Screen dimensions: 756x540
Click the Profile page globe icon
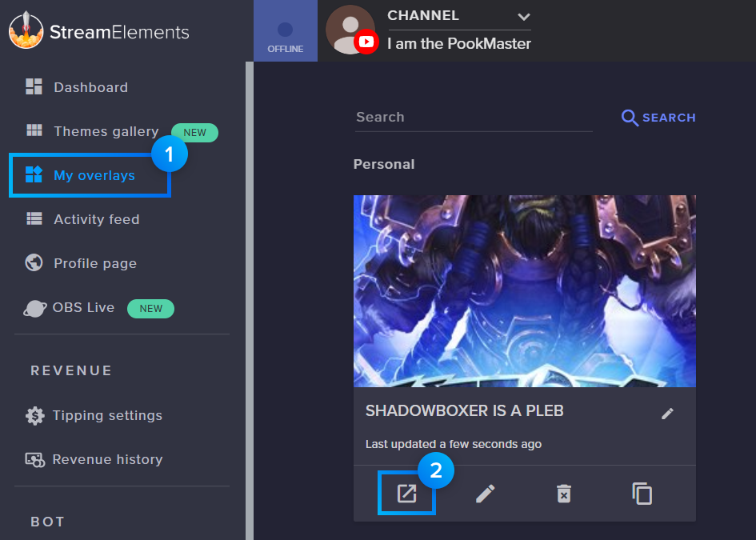click(34, 262)
